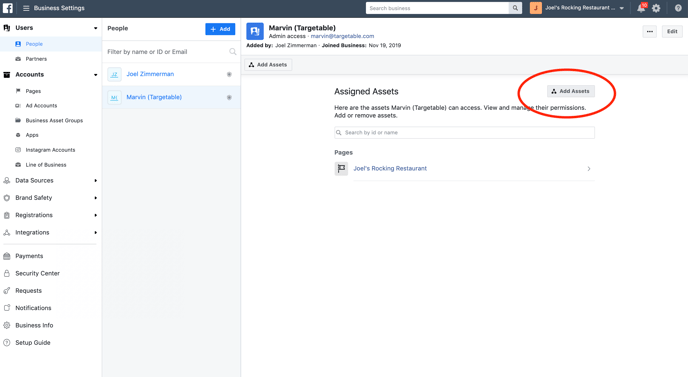
Task: Open Ad Accounts under Accounts
Action: [41, 106]
